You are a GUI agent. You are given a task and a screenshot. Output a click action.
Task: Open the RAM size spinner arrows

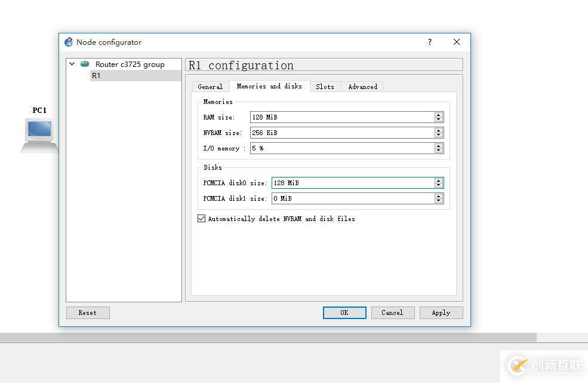(x=439, y=117)
